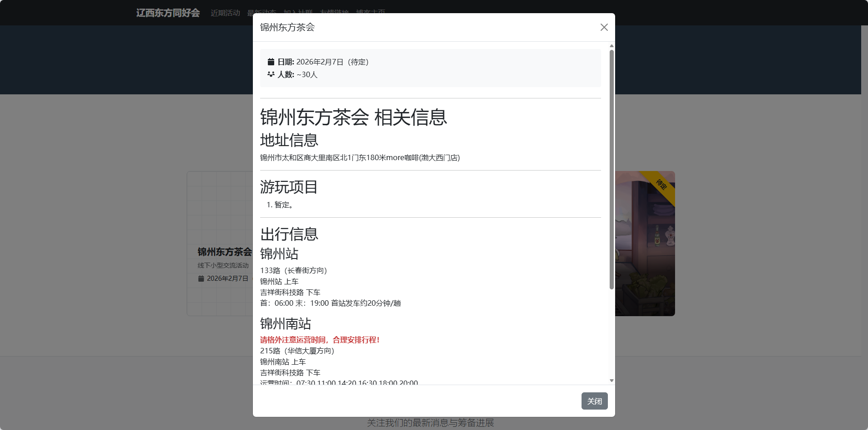Click the 辽西东方同好会 site logo
This screenshot has width=868, height=430.
pos(168,13)
